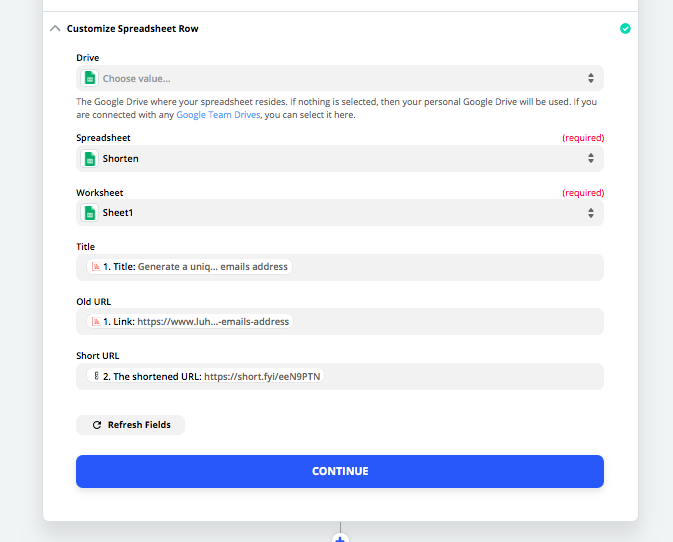673x542 pixels.
Task: Click the URL shortener icon in Short URL pill
Action: coord(96,376)
